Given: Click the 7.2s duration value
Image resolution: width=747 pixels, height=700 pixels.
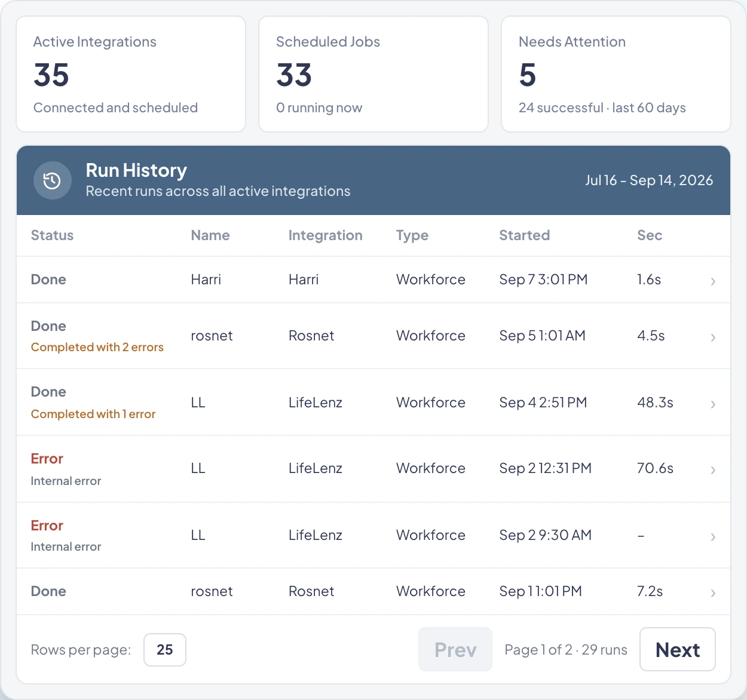Looking at the screenshot, I should coord(650,591).
